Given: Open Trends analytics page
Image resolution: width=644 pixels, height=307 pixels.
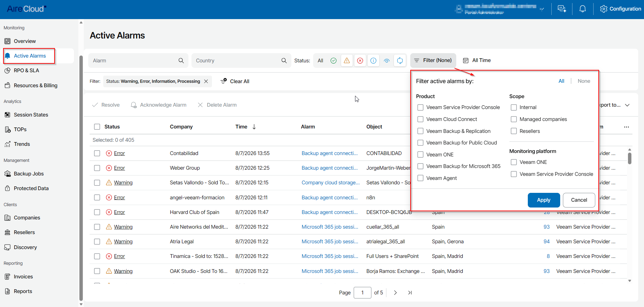Looking at the screenshot, I should pos(22,144).
